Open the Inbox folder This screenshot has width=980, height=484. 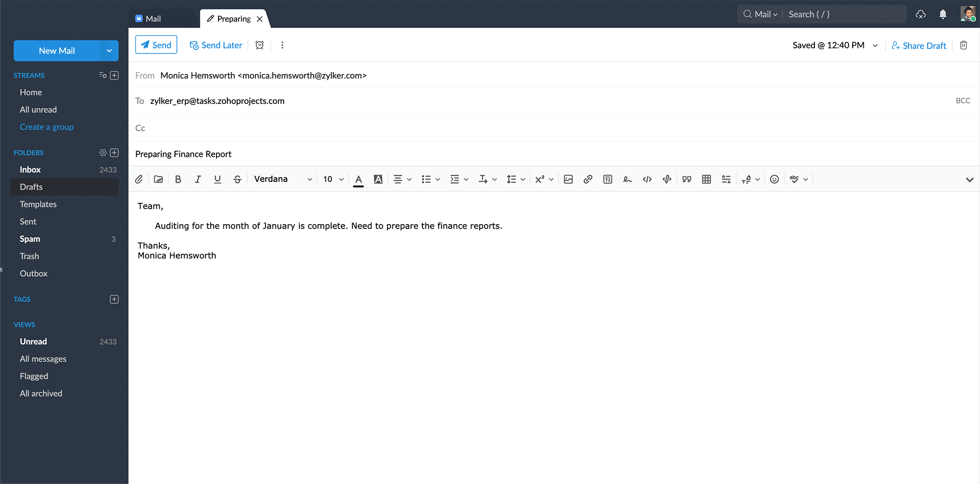pyautogui.click(x=65, y=170)
